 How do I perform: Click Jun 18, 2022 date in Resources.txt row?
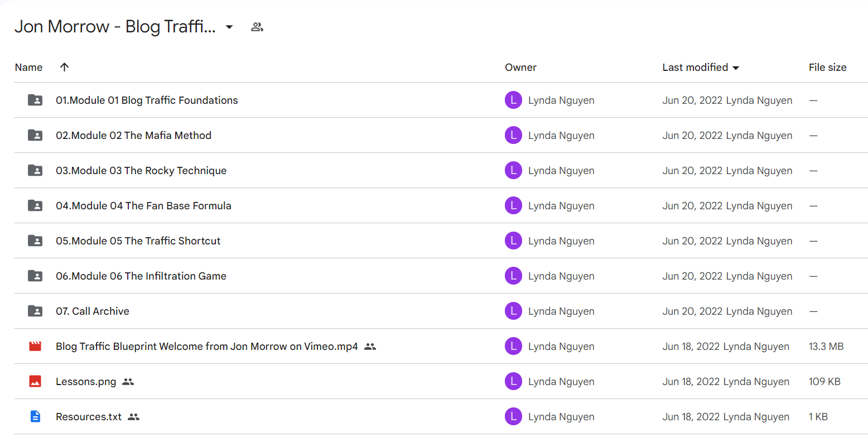click(691, 417)
